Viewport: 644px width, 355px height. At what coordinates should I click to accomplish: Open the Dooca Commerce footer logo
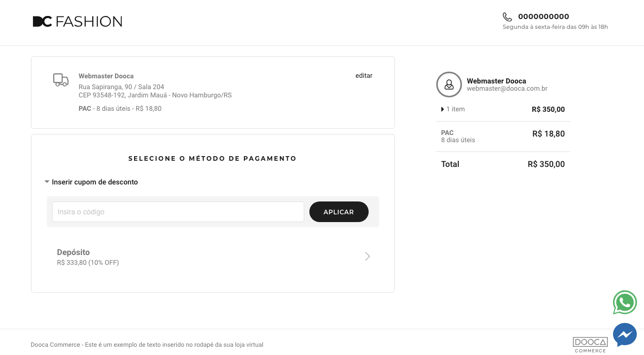tap(590, 345)
